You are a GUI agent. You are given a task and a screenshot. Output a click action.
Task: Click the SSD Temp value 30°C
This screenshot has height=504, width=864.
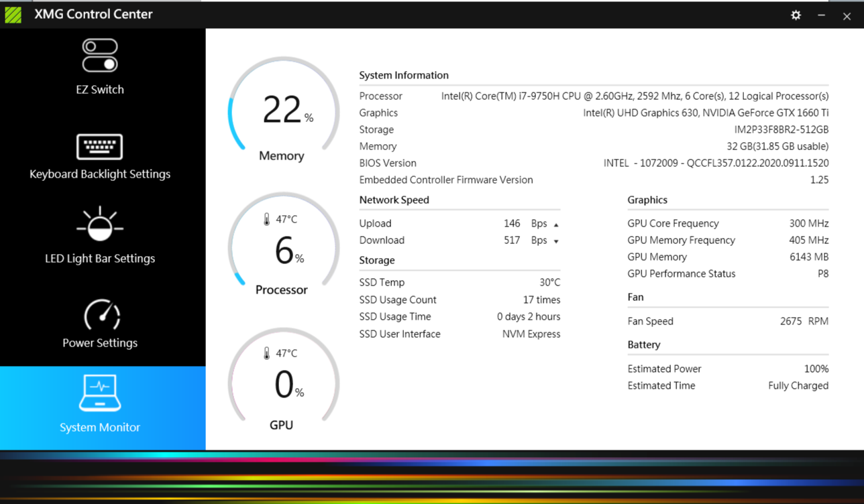(x=549, y=282)
